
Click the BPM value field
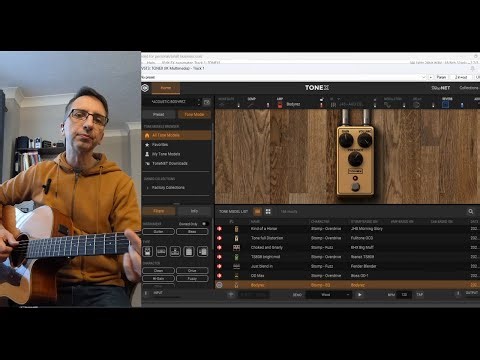coord(404,295)
